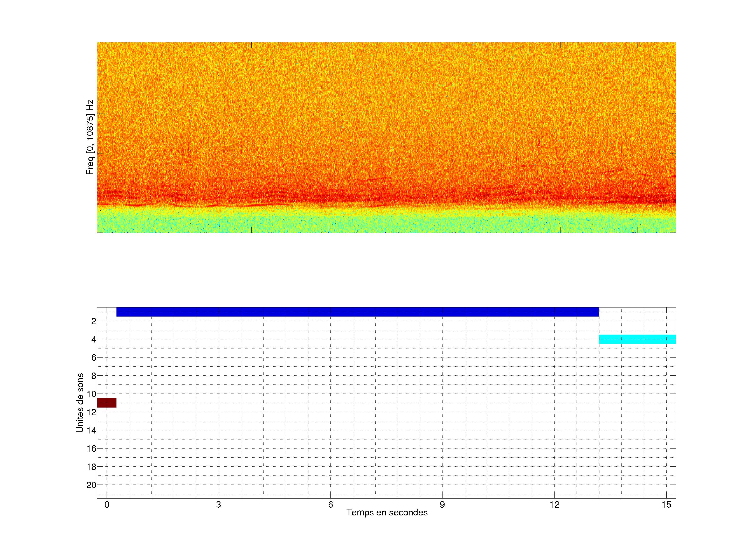Screen dimensions: 747x560
Task: Click x-axis tick label 9
Action: [x=442, y=505]
